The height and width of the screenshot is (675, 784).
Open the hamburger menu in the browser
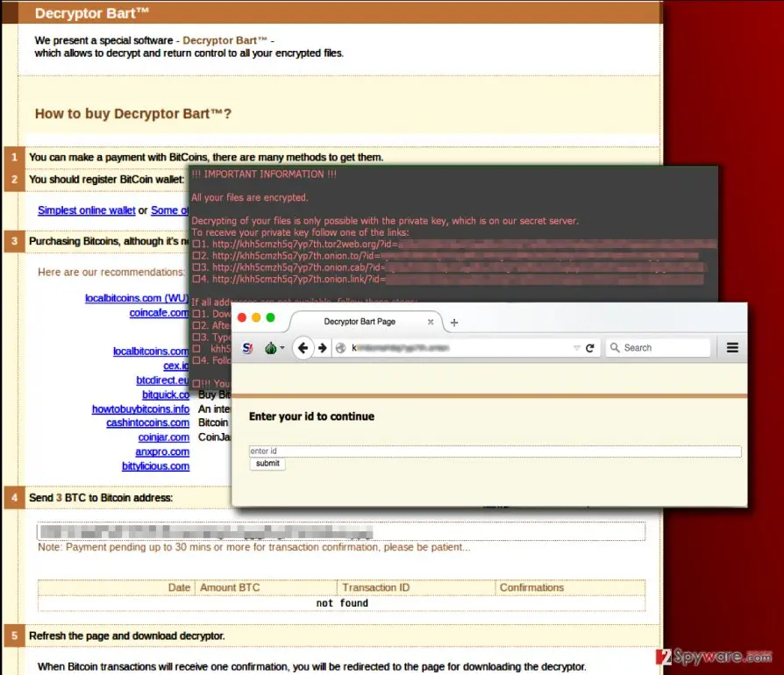click(732, 348)
